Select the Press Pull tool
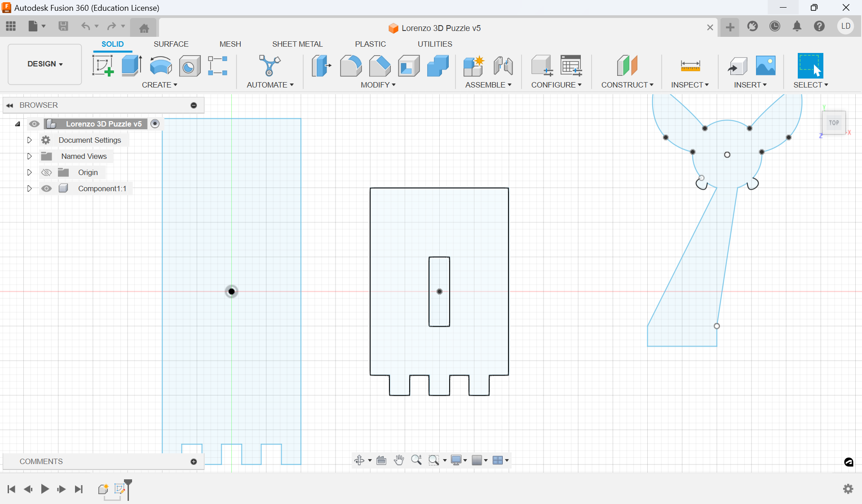The height and width of the screenshot is (504, 862). coord(322,66)
